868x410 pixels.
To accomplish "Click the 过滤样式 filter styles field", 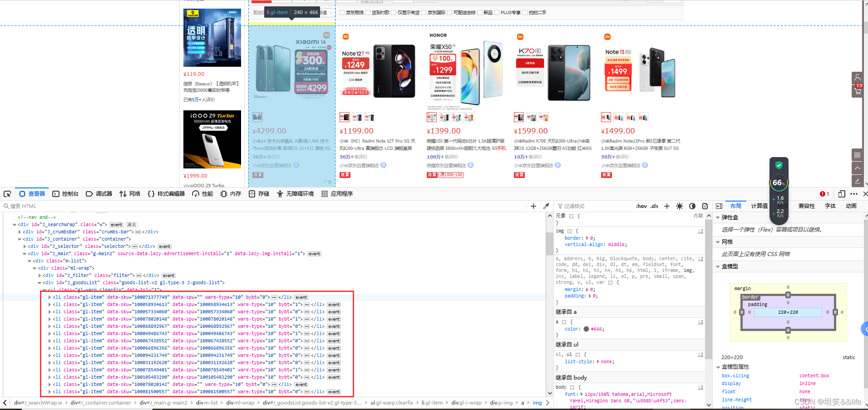I will coord(595,206).
